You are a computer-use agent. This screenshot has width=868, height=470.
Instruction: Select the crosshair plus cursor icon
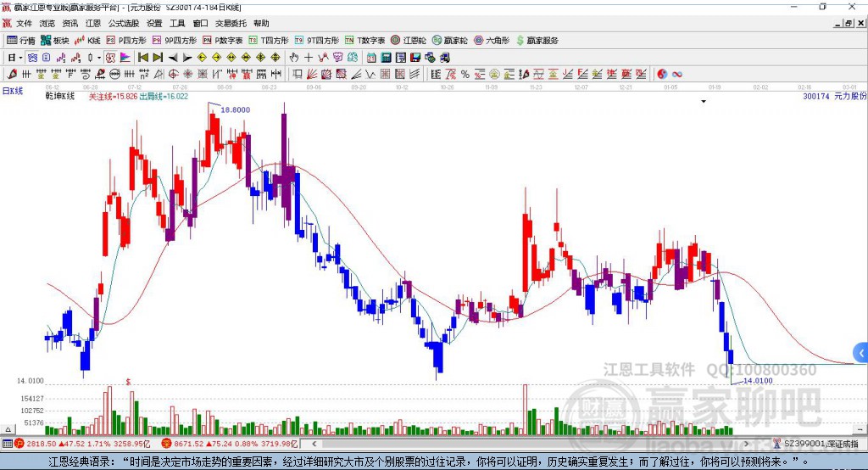(x=309, y=58)
